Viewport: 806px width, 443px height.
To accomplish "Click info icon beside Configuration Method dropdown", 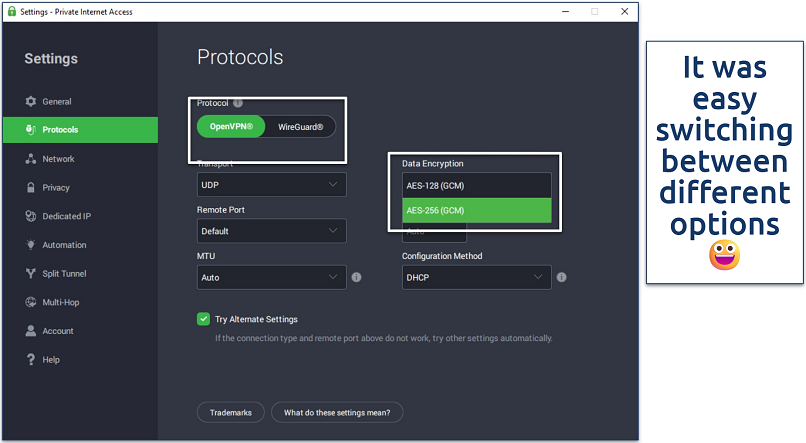I will (561, 278).
